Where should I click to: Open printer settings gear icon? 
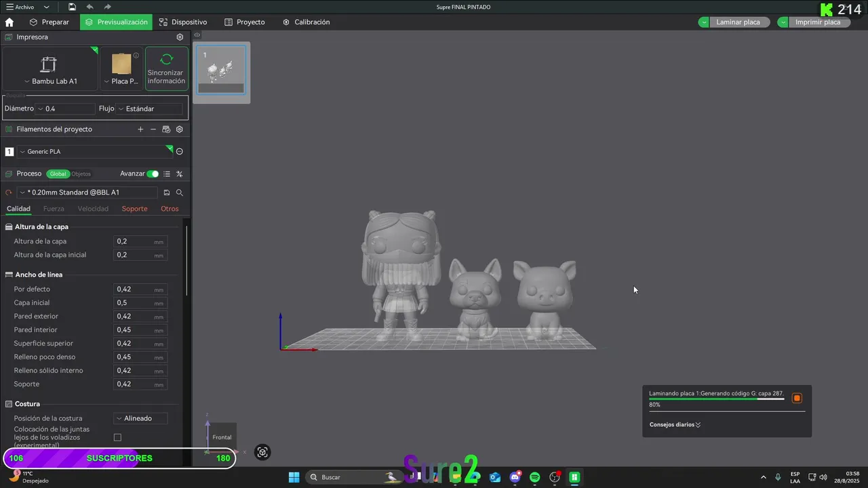(x=180, y=37)
